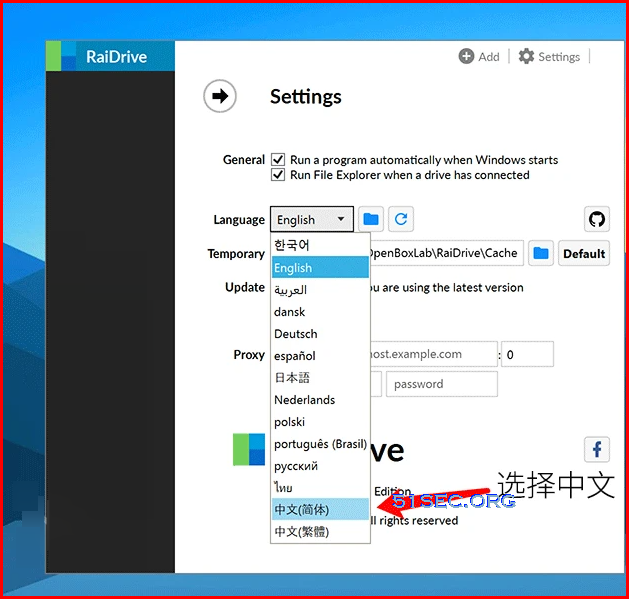Toggle Run program automatically when Windows starts
629x599 pixels.
278,160
